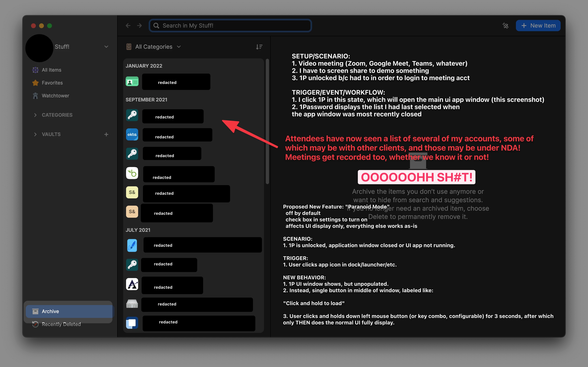Image resolution: width=588 pixels, height=367 pixels.
Task: Open the Stuff! vault switcher dropdown
Action: (x=106, y=47)
